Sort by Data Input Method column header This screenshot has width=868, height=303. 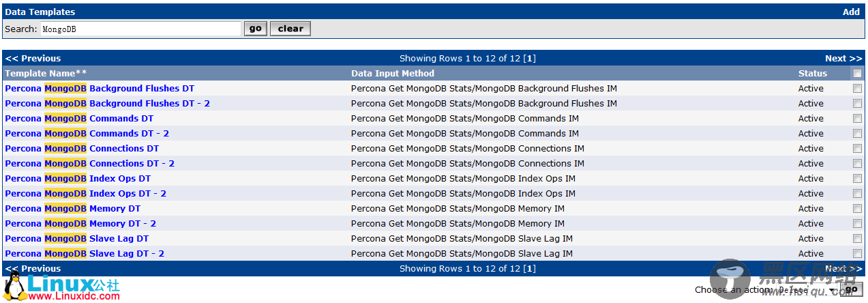[x=393, y=74]
